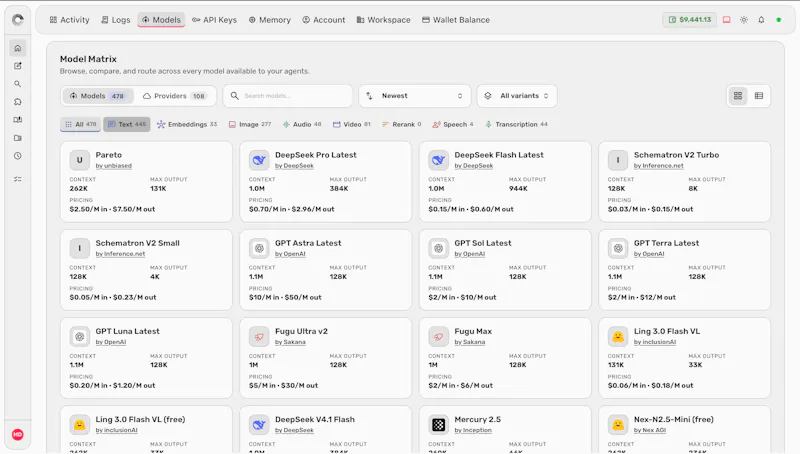Screen dimensions: 800x454
Task: Click the DeepSeek Flash Latest whale icon
Action: click(x=438, y=160)
